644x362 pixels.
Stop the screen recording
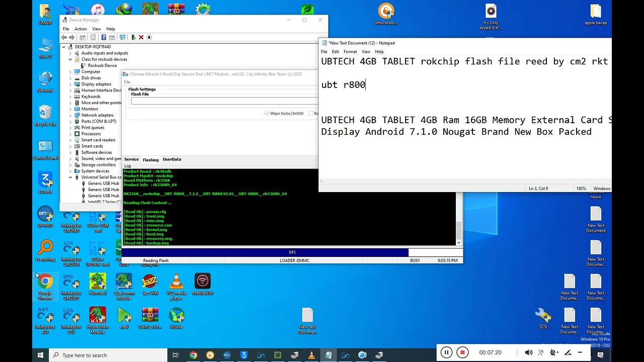[x=462, y=352]
